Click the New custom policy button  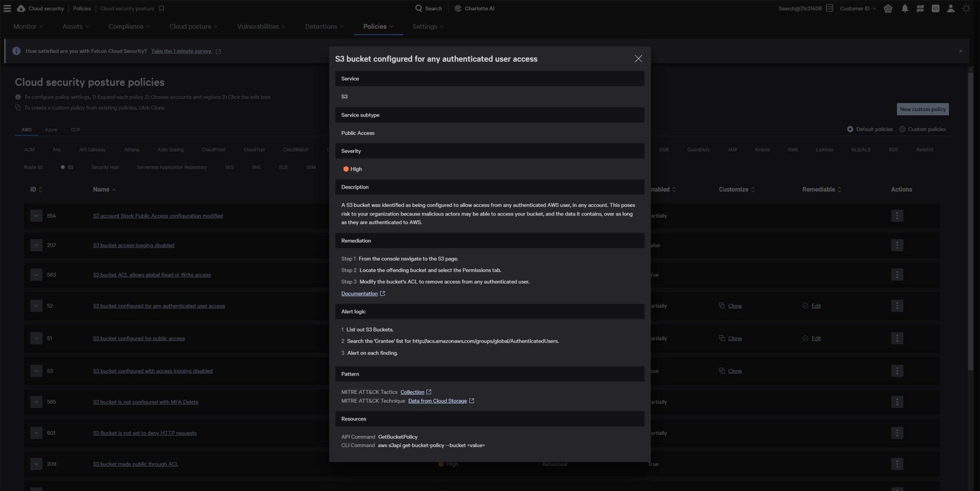[x=923, y=109]
